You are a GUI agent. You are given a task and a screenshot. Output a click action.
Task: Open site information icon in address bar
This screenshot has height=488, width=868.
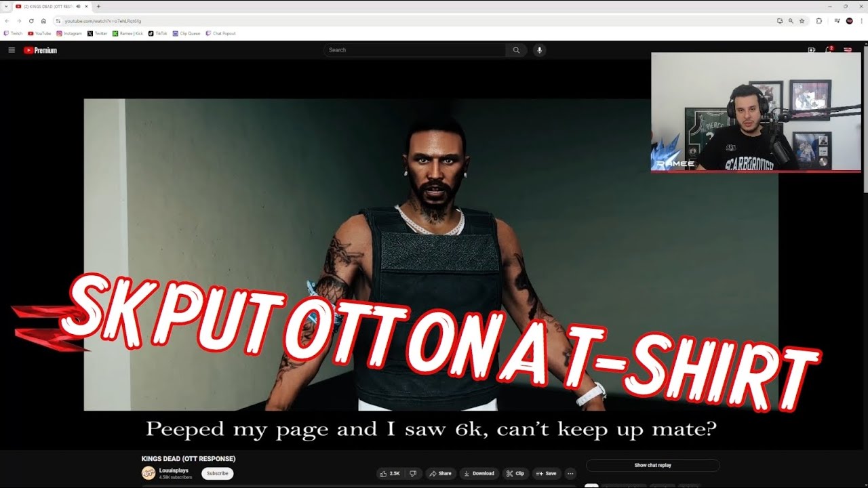tap(58, 21)
